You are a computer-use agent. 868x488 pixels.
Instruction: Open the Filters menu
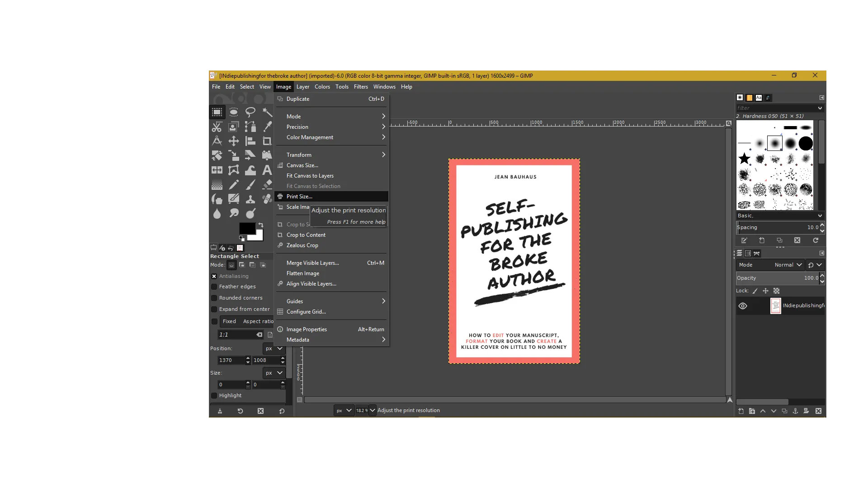pyautogui.click(x=361, y=87)
